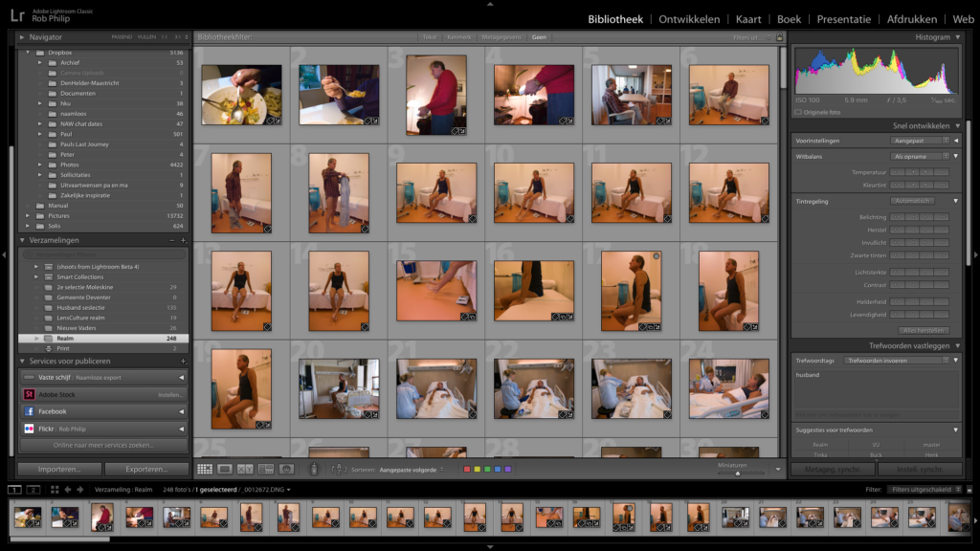This screenshot has height=551, width=980.
Task: Click the Automatisch tone button
Action: 912,201
